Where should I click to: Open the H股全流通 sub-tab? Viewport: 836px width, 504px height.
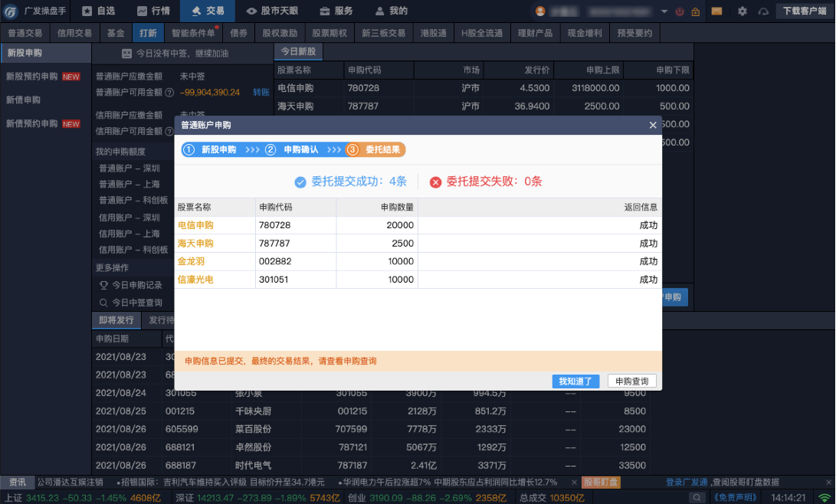(x=482, y=33)
